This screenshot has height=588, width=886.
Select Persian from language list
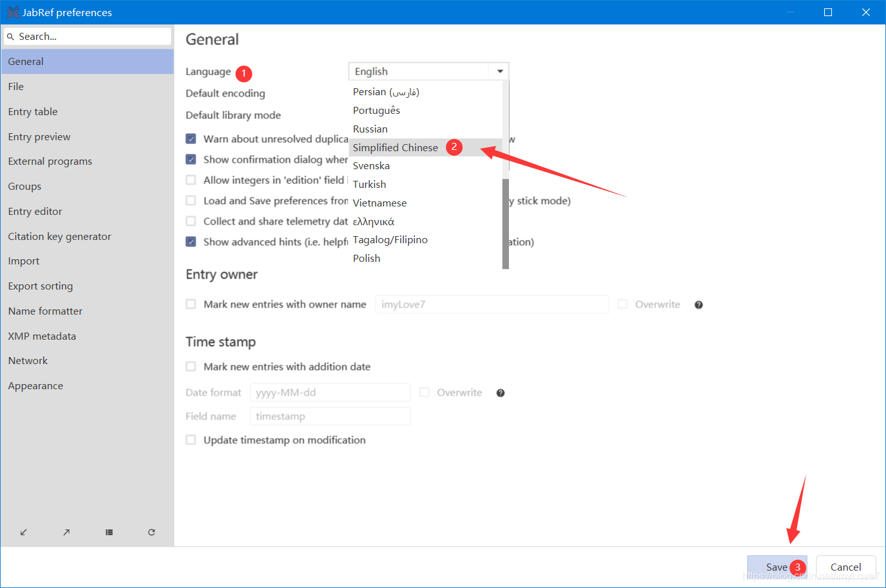(425, 92)
